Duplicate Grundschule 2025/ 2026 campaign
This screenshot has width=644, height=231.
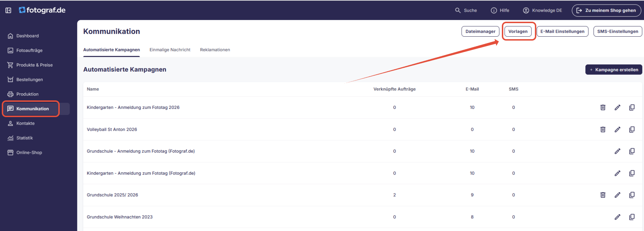click(632, 195)
